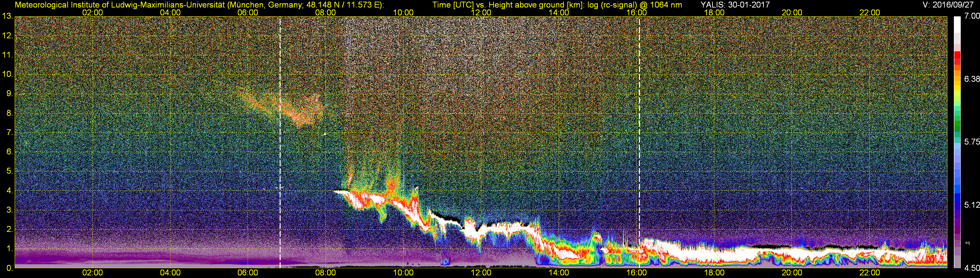Click the '06:00' label on the top time axis
This screenshot has width=980, height=278.
(x=248, y=12)
